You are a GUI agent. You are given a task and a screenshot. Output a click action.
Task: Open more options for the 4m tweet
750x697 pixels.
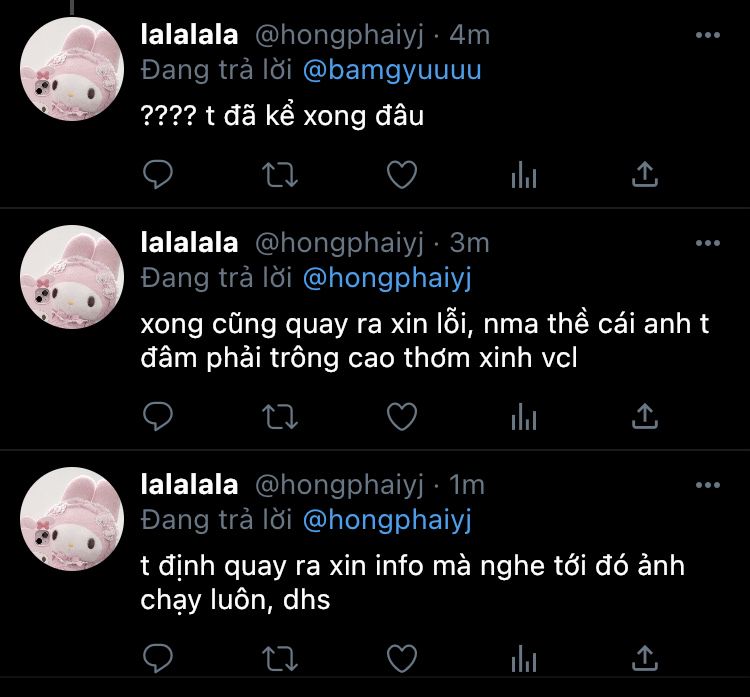pyautogui.click(x=708, y=35)
